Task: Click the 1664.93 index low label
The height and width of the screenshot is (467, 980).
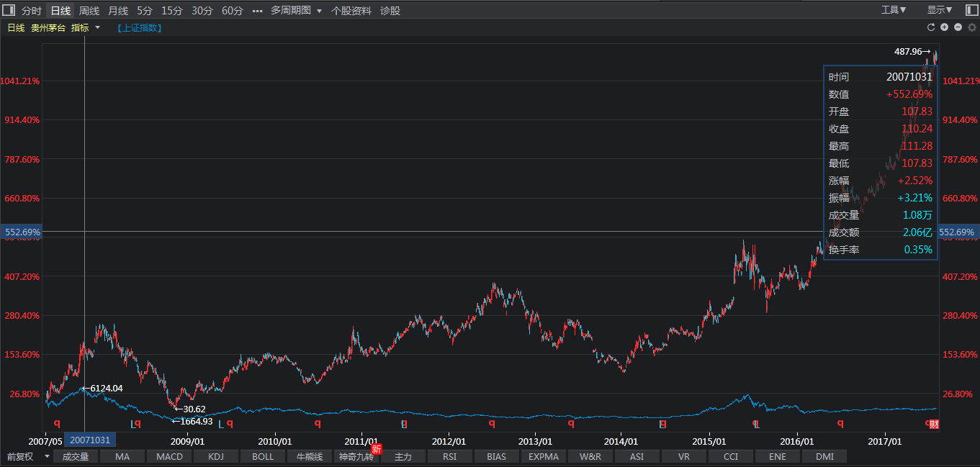Action: pyautogui.click(x=192, y=421)
